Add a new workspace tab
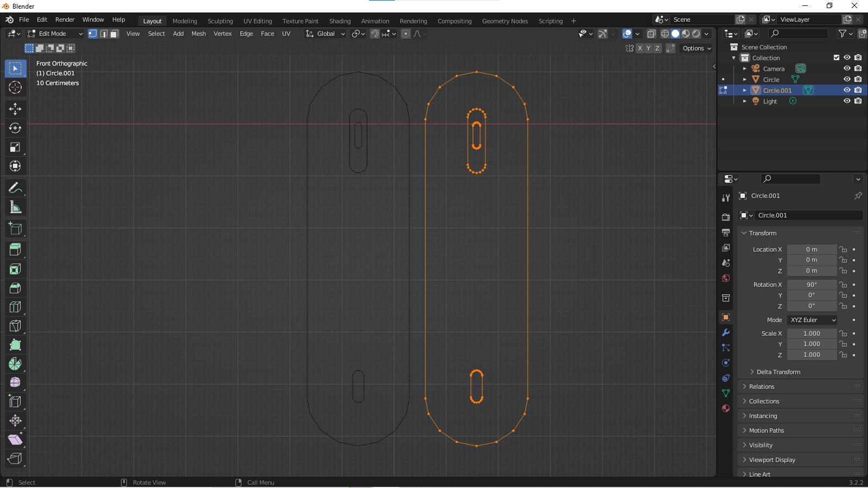This screenshot has height=488, width=868. click(x=573, y=21)
